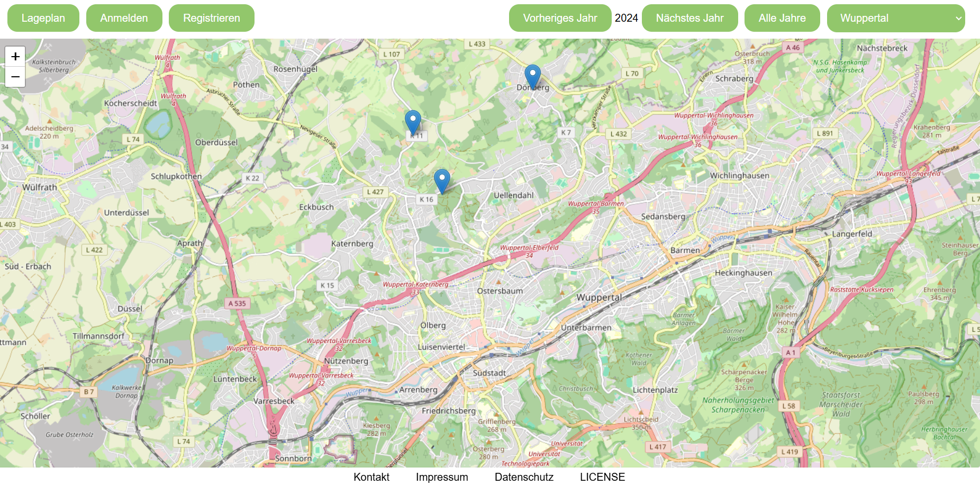Open the Lageplan view
The image size is (980, 485).
43,18
